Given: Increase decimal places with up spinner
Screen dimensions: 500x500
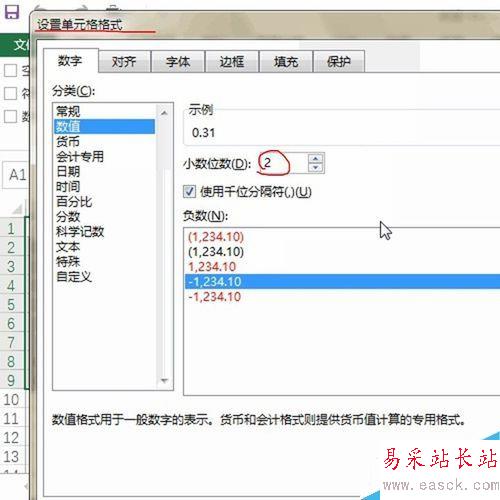Looking at the screenshot, I should pyautogui.click(x=316, y=158).
